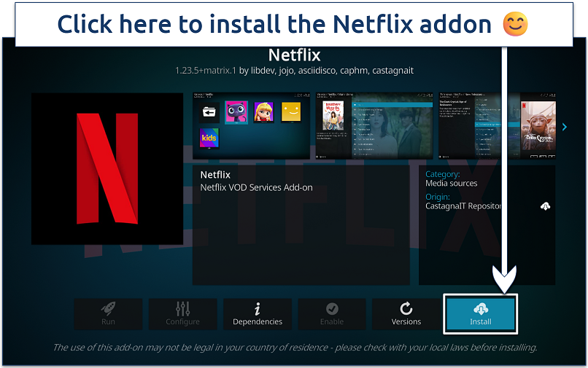588x368 pixels.
Task: Open the partially visible Dark Crystal screenshot
Action: [x=538, y=125]
